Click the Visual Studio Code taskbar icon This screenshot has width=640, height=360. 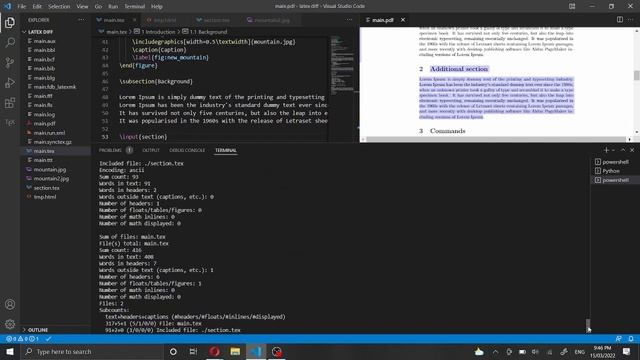256,351
